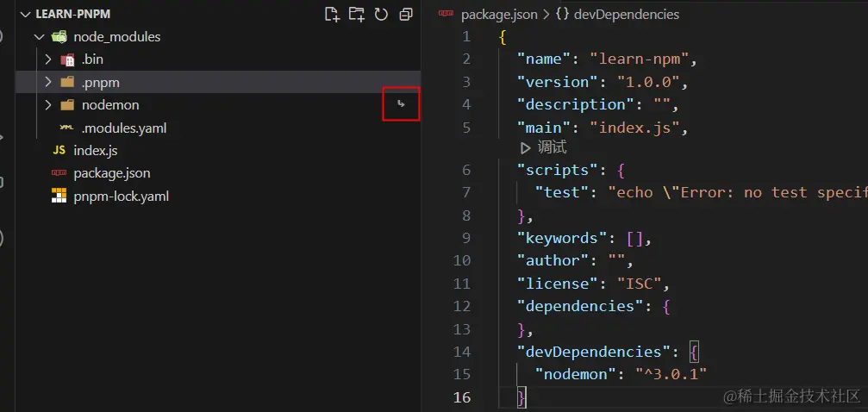The image size is (868, 412).
Task: Click the "index.js" value on line 5
Action: pos(634,128)
